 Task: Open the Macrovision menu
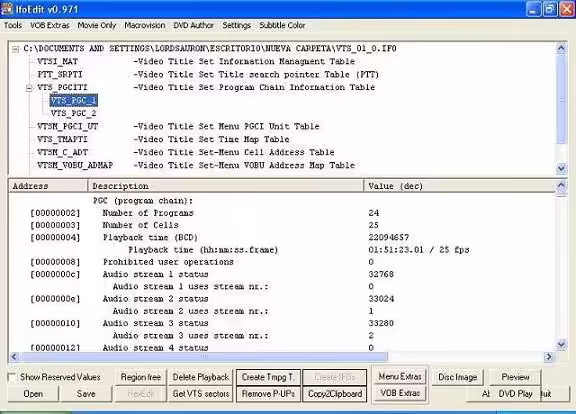[144, 25]
